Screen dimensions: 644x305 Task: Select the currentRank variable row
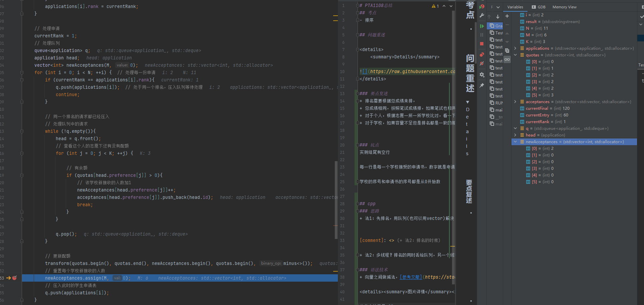(574, 122)
